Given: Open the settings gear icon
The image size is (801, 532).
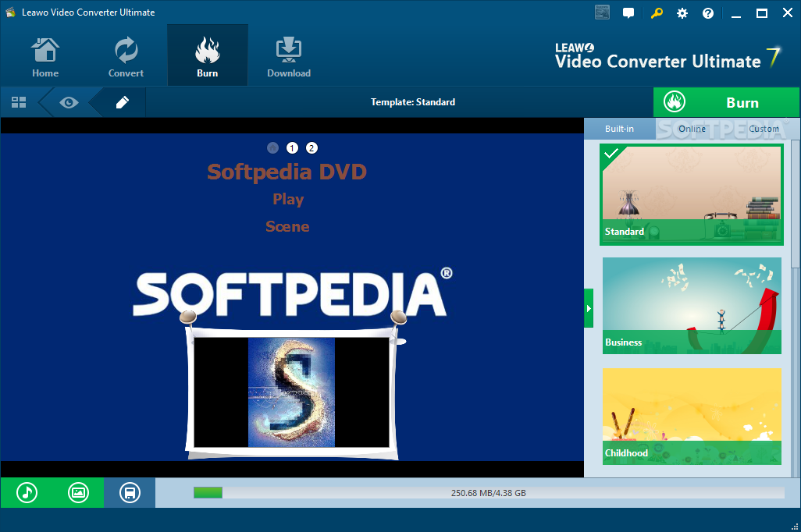Looking at the screenshot, I should [682, 13].
